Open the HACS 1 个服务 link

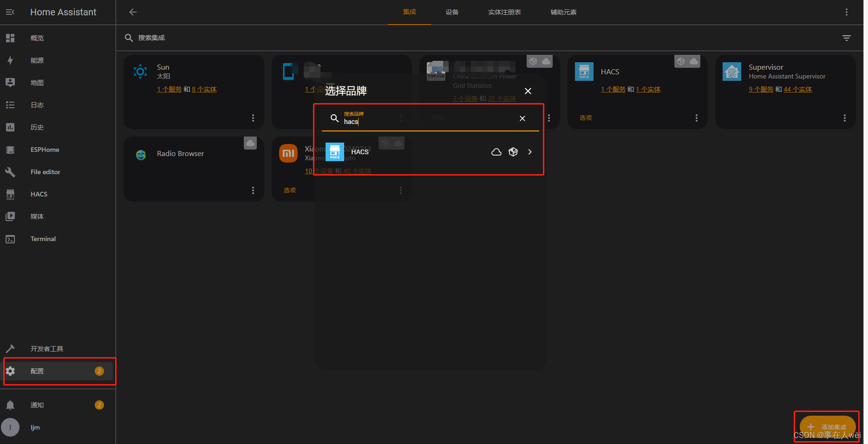coord(613,89)
